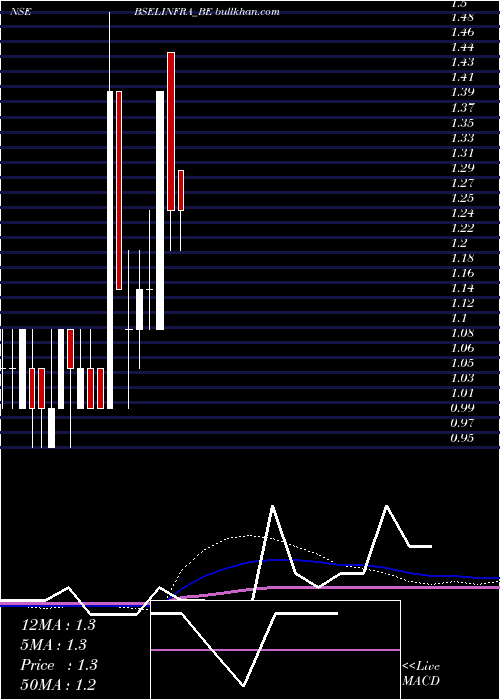Click the 50MA : 1.2 readout
Viewport: 500px width, 700px height.
click(58, 685)
